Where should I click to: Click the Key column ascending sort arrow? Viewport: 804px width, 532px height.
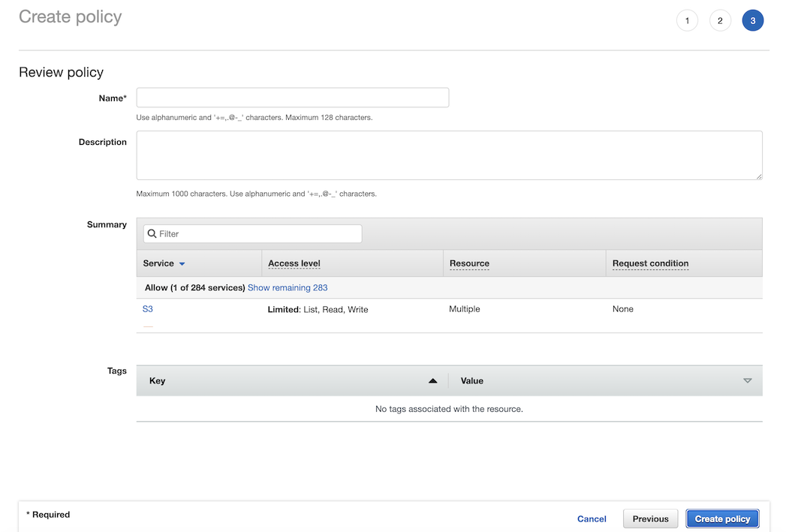[x=432, y=381]
